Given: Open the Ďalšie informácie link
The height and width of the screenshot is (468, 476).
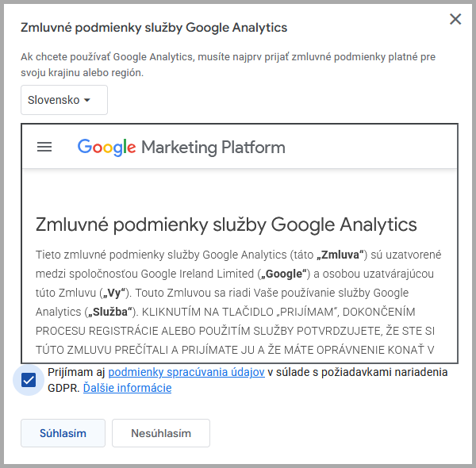Looking at the screenshot, I should pyautogui.click(x=127, y=388).
